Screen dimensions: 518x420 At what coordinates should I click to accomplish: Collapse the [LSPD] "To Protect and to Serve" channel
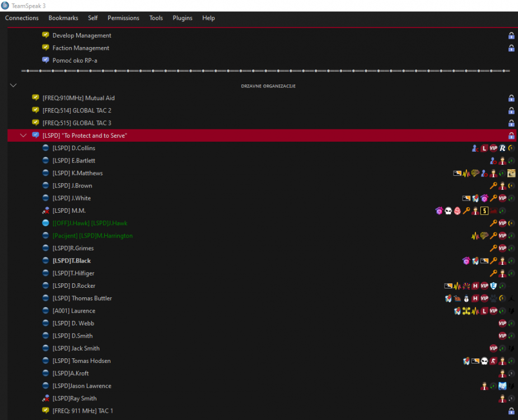pos(23,136)
